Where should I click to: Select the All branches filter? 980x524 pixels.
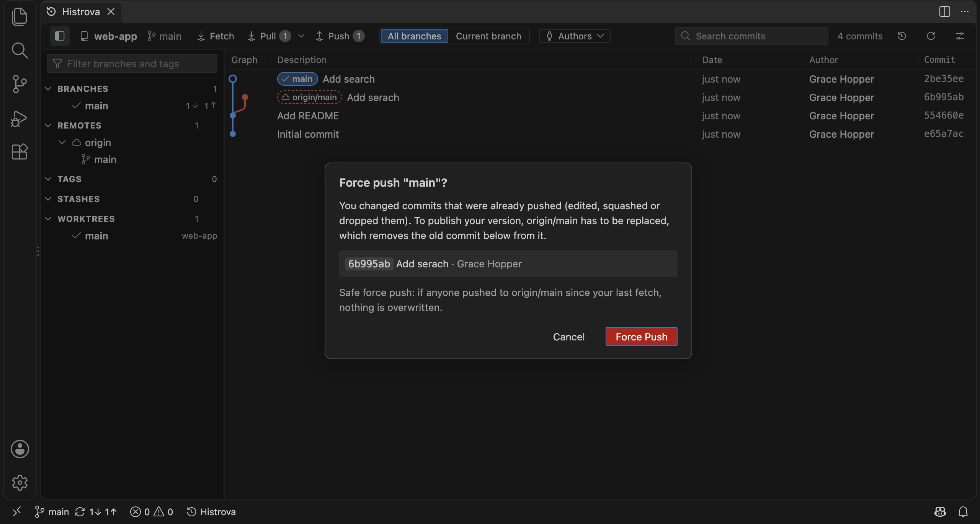[x=414, y=36]
